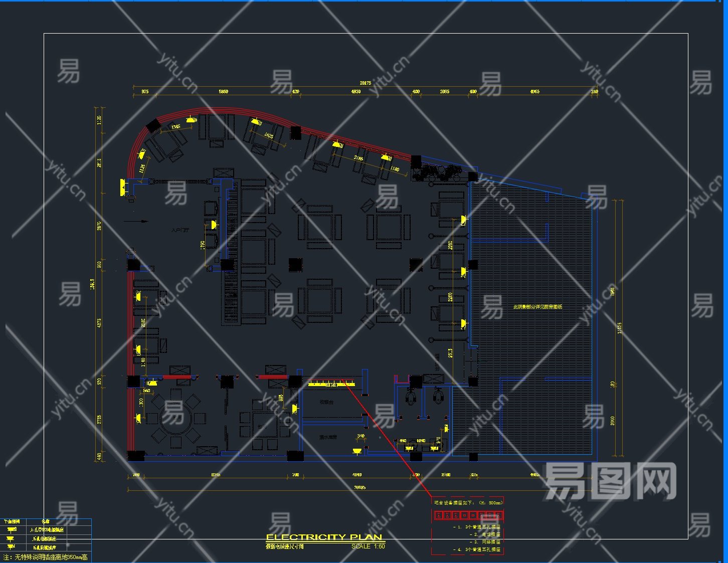The height and width of the screenshot is (563, 728).
Task: Click the bar equipment socket heading (H: 900mm)
Action: (468, 502)
